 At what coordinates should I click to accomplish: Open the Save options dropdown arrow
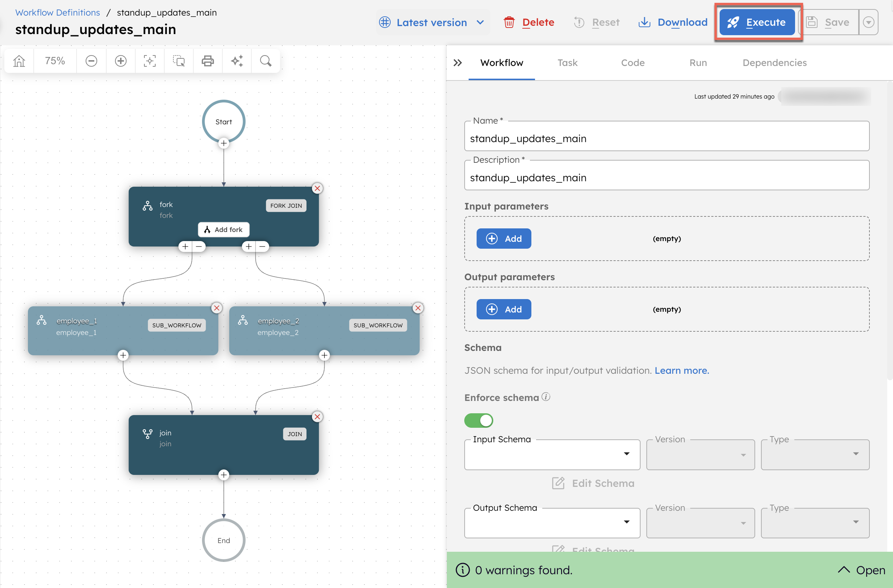pos(868,22)
